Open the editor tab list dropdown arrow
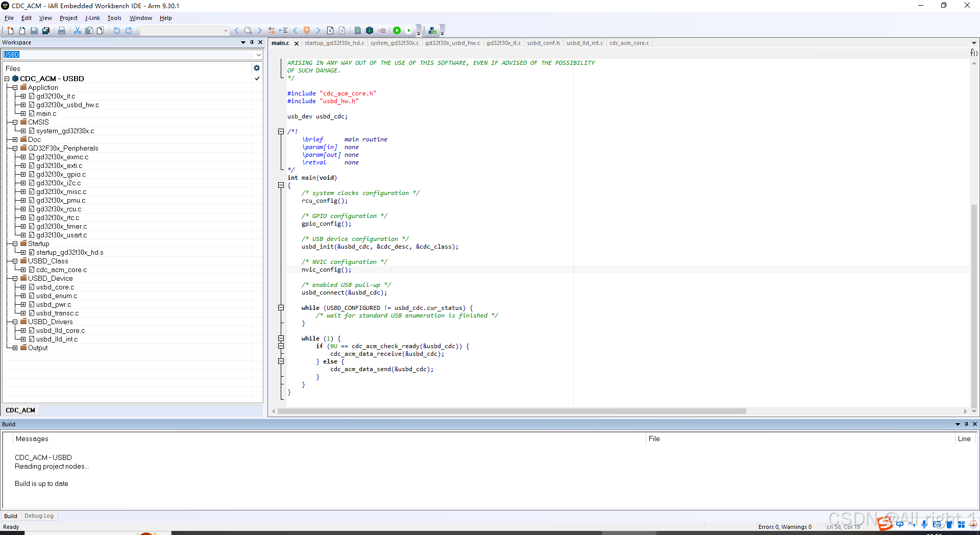980x535 pixels. pos(974,43)
